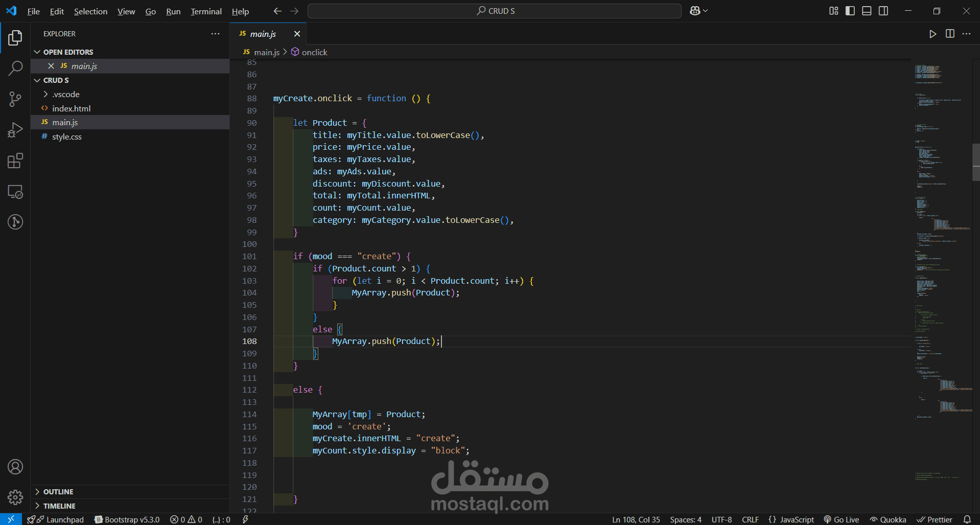Viewport: 980px width, 525px height.
Task: Click the CRUD S command center search box
Action: pos(495,11)
